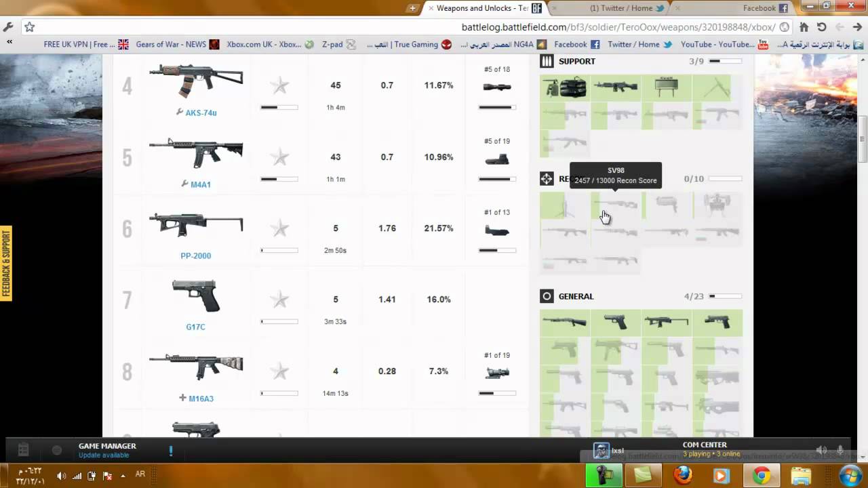Click the browser Home button

804,27
